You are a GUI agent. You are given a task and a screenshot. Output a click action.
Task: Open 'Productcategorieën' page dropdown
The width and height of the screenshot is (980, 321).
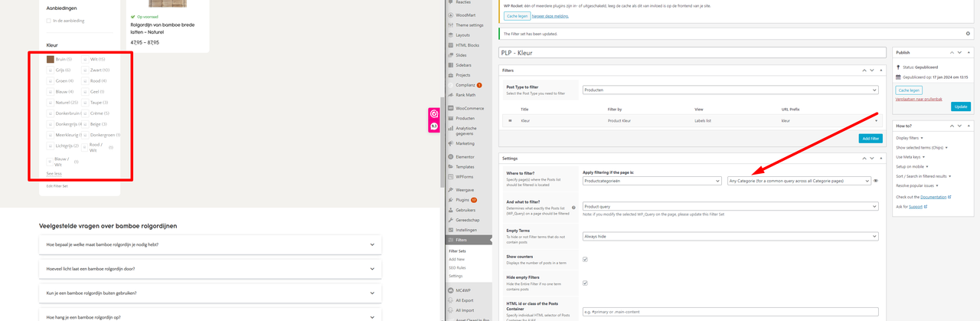652,181
